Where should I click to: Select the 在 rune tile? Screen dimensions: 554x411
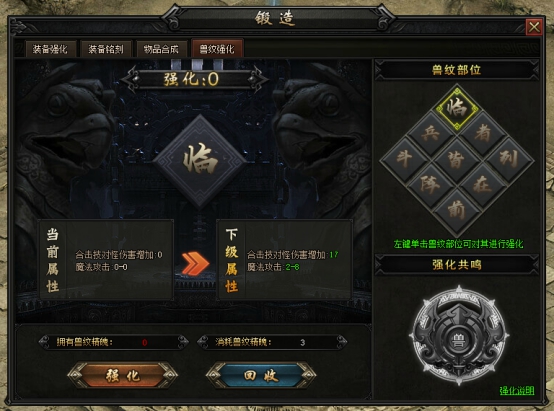[x=483, y=185]
